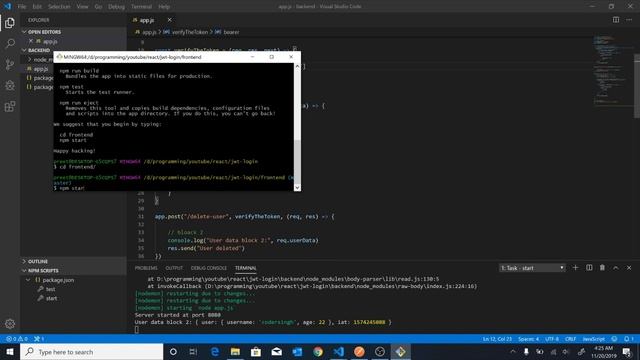Close the terminal panel

point(629,268)
